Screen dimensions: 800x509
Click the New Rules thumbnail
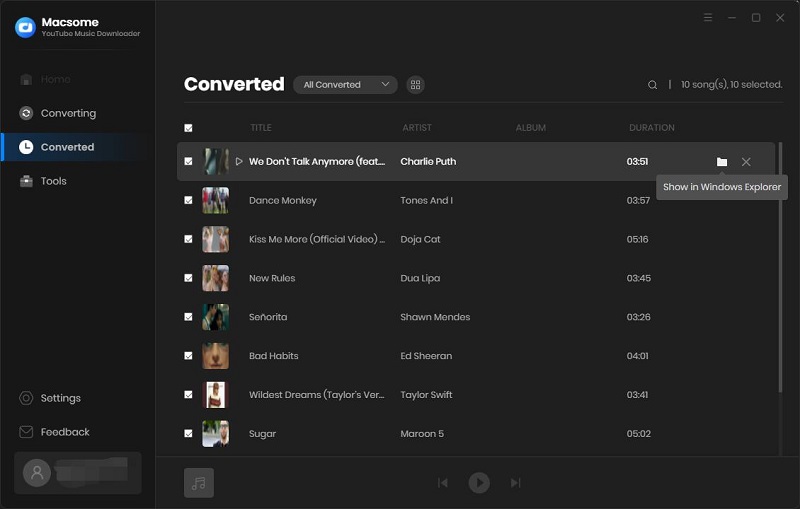[x=215, y=278]
